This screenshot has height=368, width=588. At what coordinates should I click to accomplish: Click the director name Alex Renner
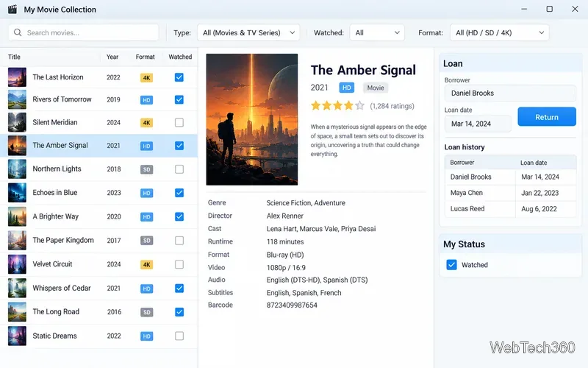tap(284, 216)
